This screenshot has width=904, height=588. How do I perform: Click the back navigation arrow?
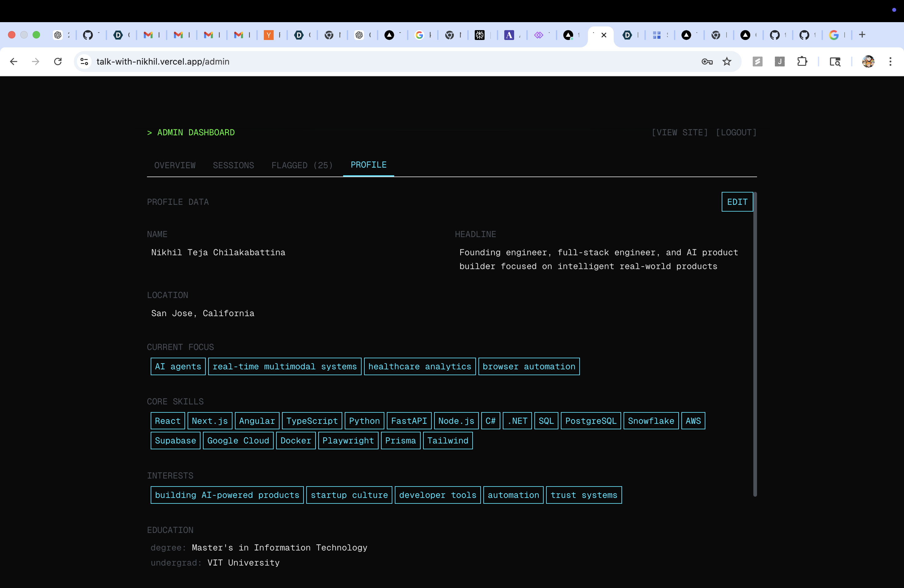click(x=14, y=62)
